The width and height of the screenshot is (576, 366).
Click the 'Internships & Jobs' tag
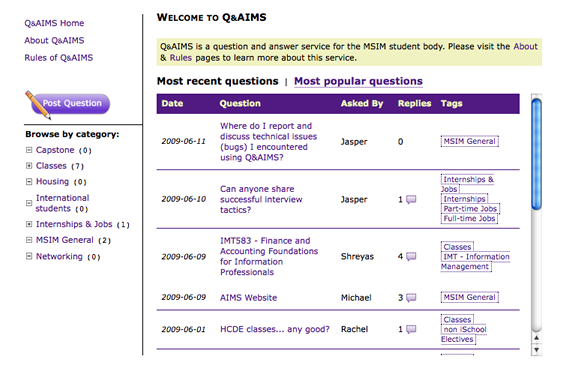(467, 184)
